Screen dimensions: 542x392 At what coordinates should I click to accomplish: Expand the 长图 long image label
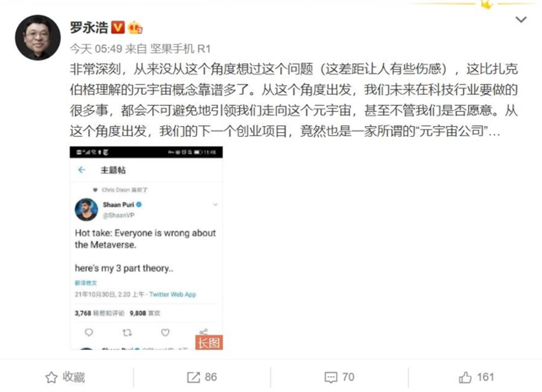click(209, 342)
